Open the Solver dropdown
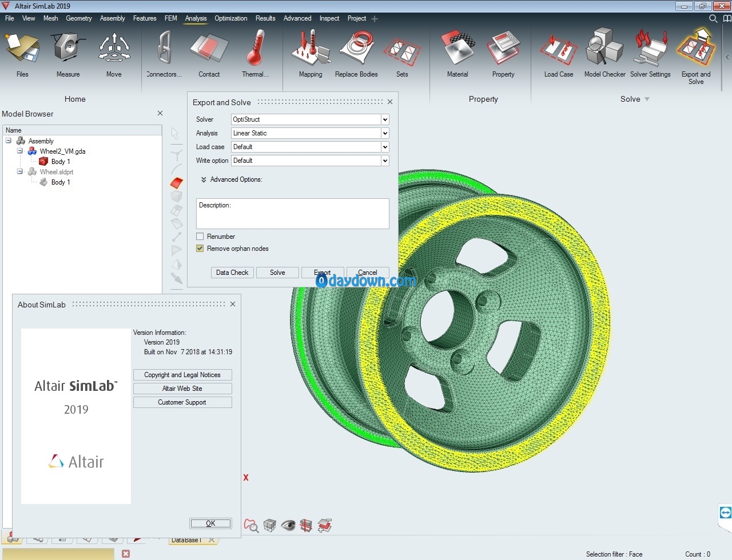Image resolution: width=732 pixels, height=560 pixels. (385, 119)
